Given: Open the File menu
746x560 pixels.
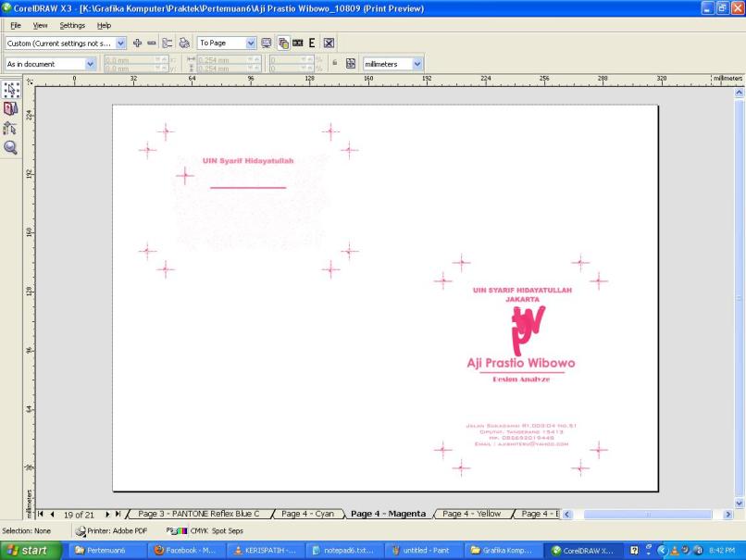Looking at the screenshot, I should (x=16, y=25).
